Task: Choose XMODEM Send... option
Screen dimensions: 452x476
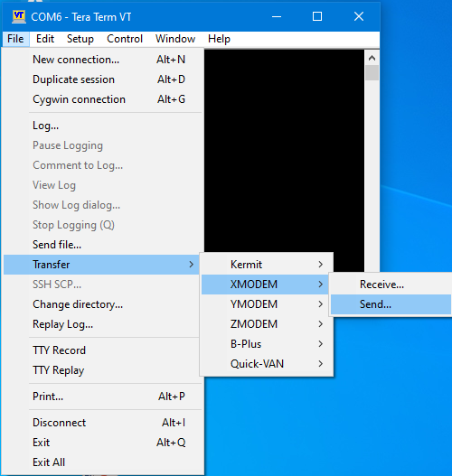Action: point(391,304)
